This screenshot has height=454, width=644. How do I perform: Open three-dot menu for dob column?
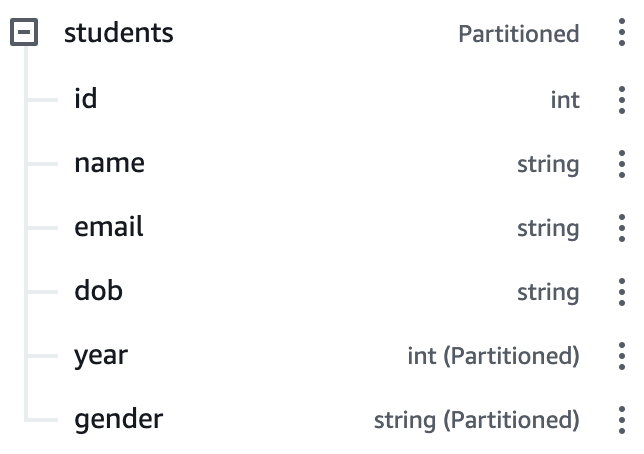click(x=622, y=292)
